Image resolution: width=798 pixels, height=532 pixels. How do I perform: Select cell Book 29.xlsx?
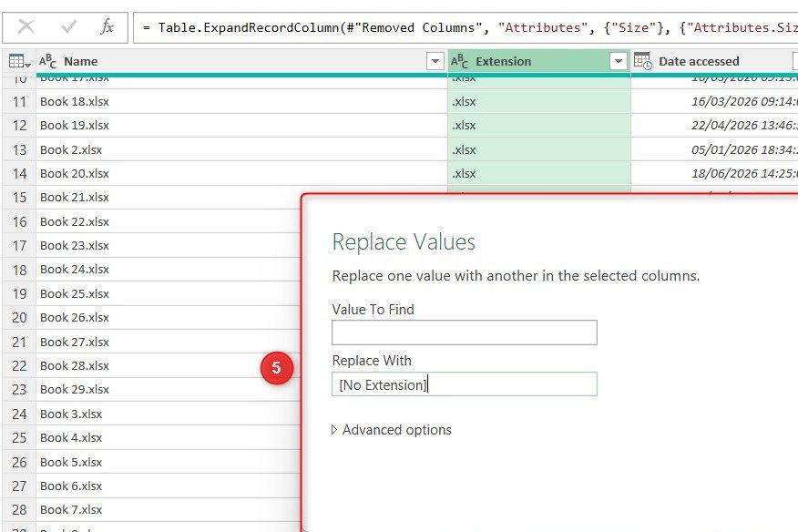169,390
